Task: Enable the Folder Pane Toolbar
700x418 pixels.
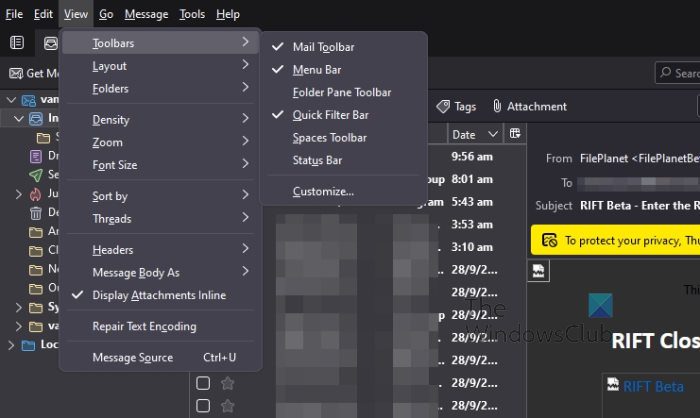Action: point(344,92)
